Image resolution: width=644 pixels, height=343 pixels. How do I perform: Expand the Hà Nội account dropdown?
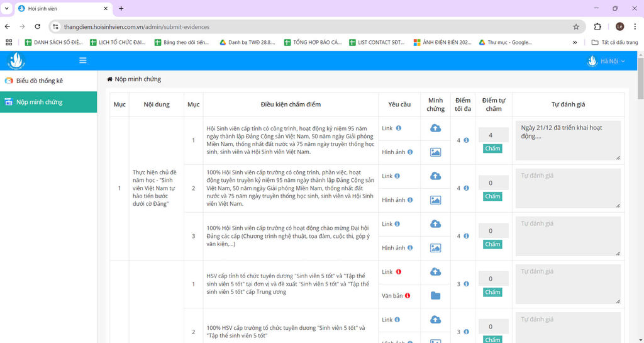point(608,61)
